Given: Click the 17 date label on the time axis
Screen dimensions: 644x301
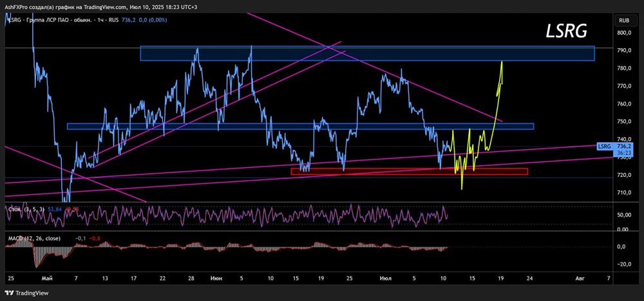Looking at the screenshot, I should 134,279.
